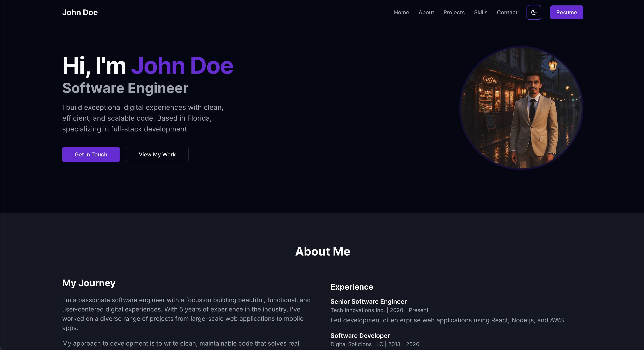Screen dimensions: 644x350
Task: Click the About Me section heading
Action: coord(323,251)
